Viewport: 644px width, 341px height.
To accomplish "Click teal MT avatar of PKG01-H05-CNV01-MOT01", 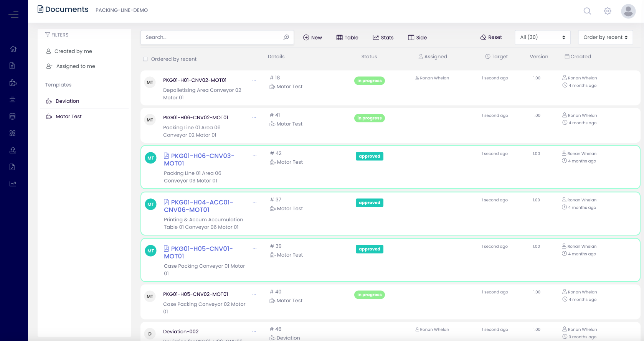I will (151, 251).
